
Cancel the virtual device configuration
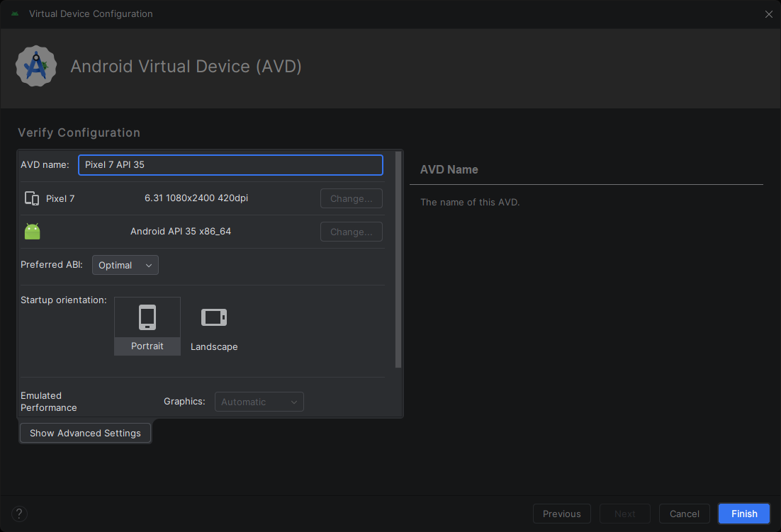[685, 514]
